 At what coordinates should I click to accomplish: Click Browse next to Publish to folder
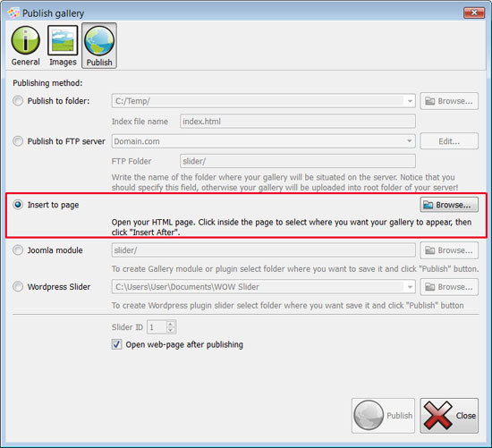(449, 101)
